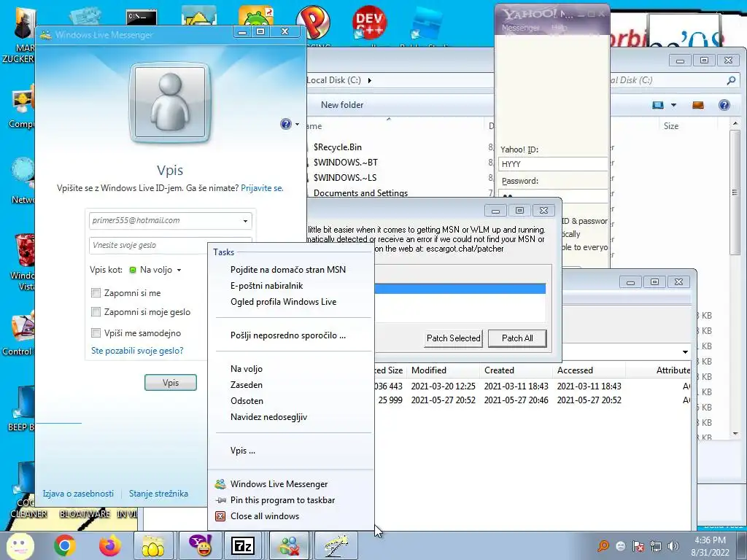
Task: Choose E-poštni nabiralnik in jump list
Action: 266,286
